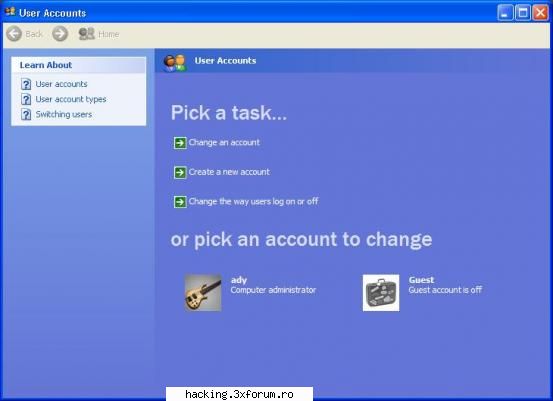Click green arrow icon next to Create a new account
This screenshot has width=553, height=401.
point(180,172)
